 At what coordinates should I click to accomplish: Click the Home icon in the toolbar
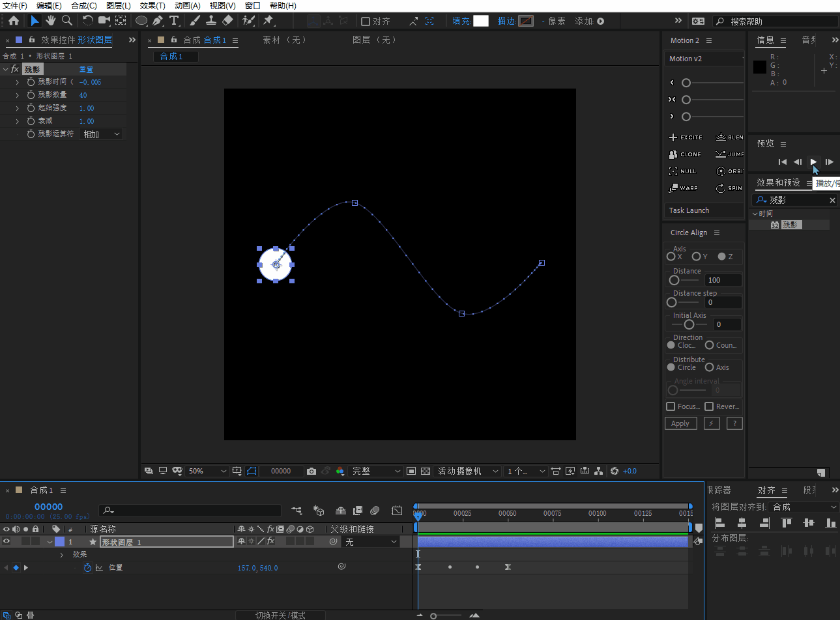coord(14,21)
